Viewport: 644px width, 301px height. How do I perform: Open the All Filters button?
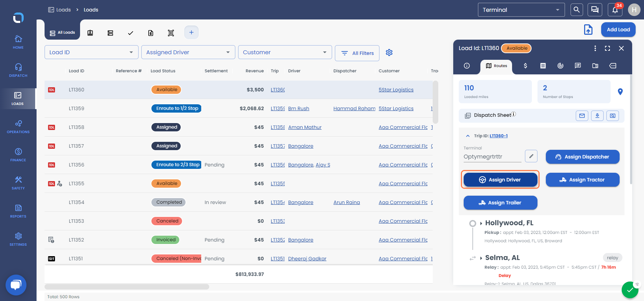click(357, 53)
